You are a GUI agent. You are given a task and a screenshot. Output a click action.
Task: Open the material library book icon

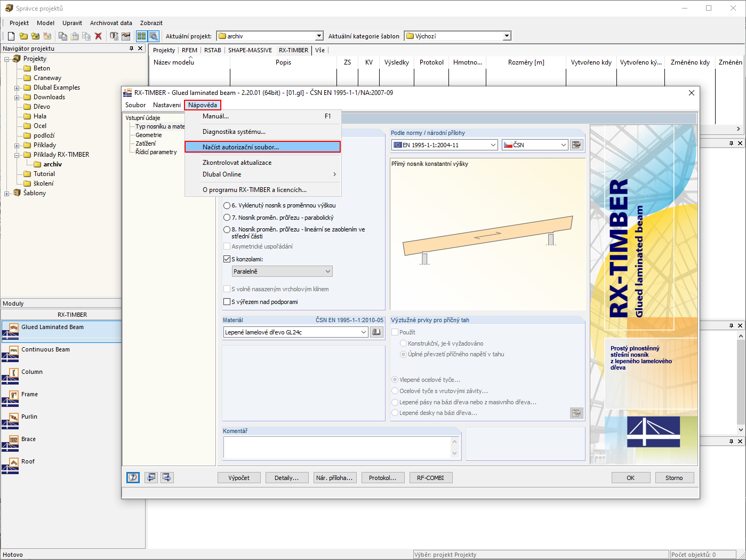[376, 332]
